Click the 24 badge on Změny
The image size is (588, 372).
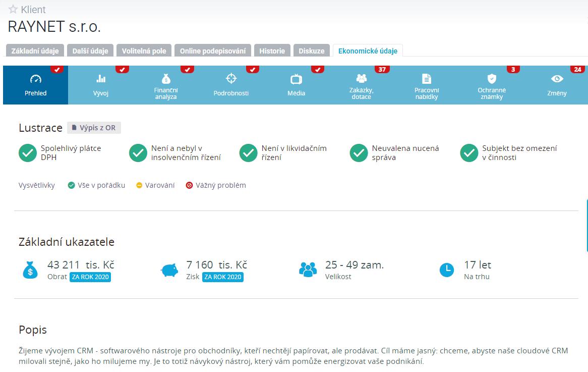[x=578, y=69]
